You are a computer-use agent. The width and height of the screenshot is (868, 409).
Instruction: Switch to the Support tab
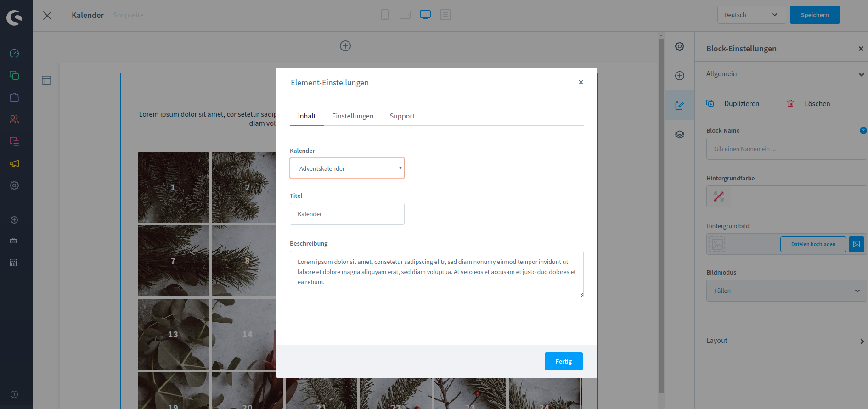(x=402, y=116)
